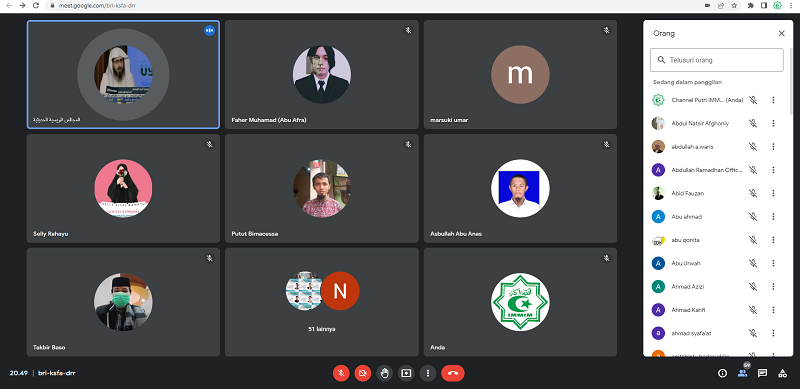Click mic-muted icon for Channel Putri IMM
The width and height of the screenshot is (800, 389).
tap(753, 100)
